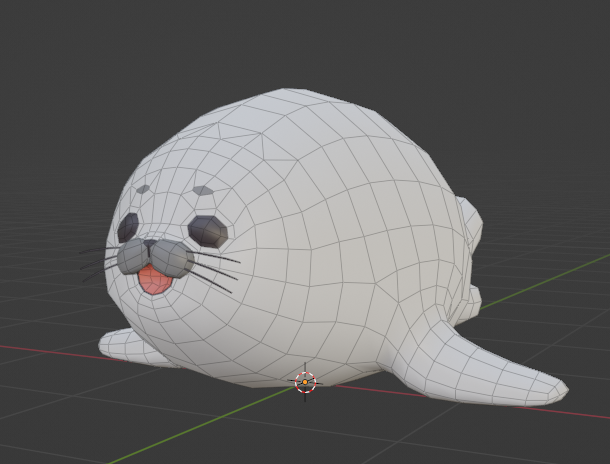The image size is (610, 464).
Task: Select the seal's pink tongue mesh
Action: (155, 280)
